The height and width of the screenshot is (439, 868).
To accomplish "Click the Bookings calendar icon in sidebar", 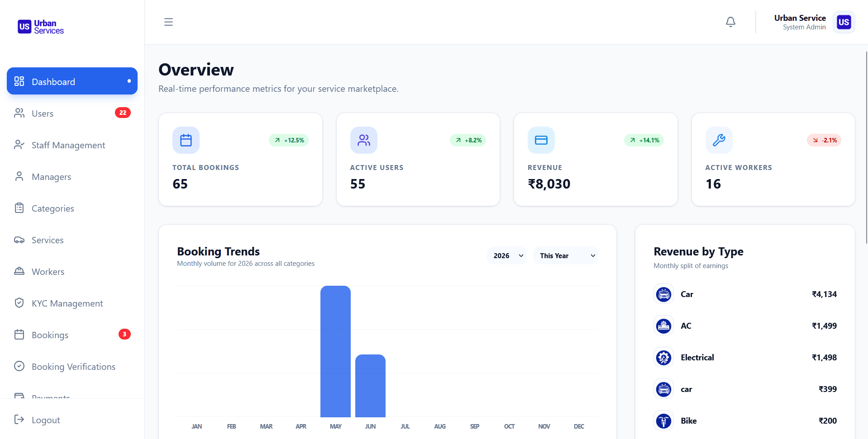I will tap(19, 335).
